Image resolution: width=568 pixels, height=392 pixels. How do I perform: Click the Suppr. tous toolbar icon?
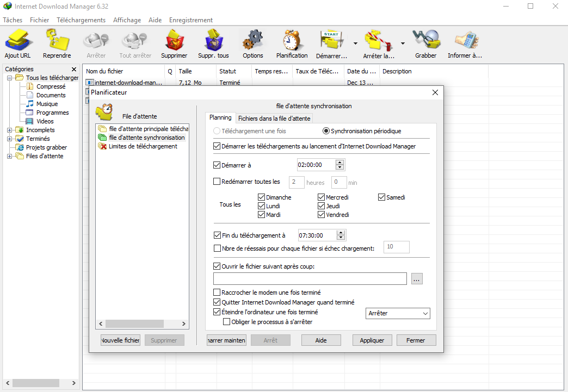[213, 40]
